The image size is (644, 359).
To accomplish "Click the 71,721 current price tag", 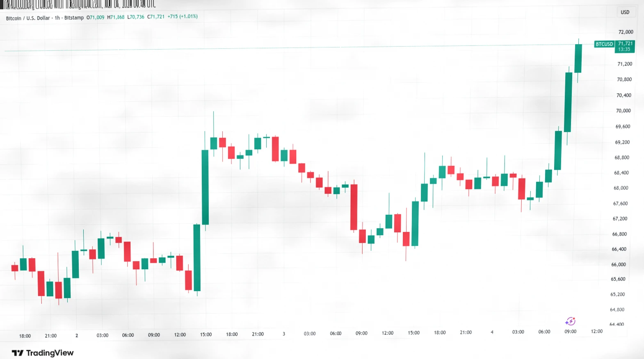I will click(625, 46).
